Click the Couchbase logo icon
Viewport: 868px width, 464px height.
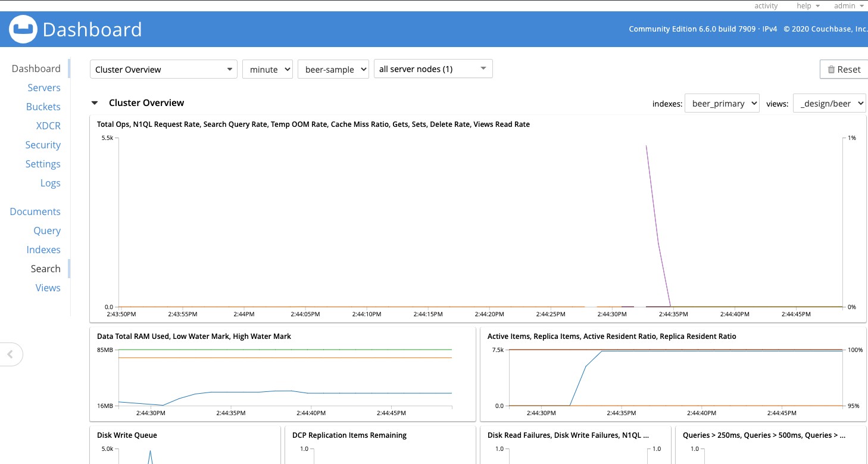23,29
